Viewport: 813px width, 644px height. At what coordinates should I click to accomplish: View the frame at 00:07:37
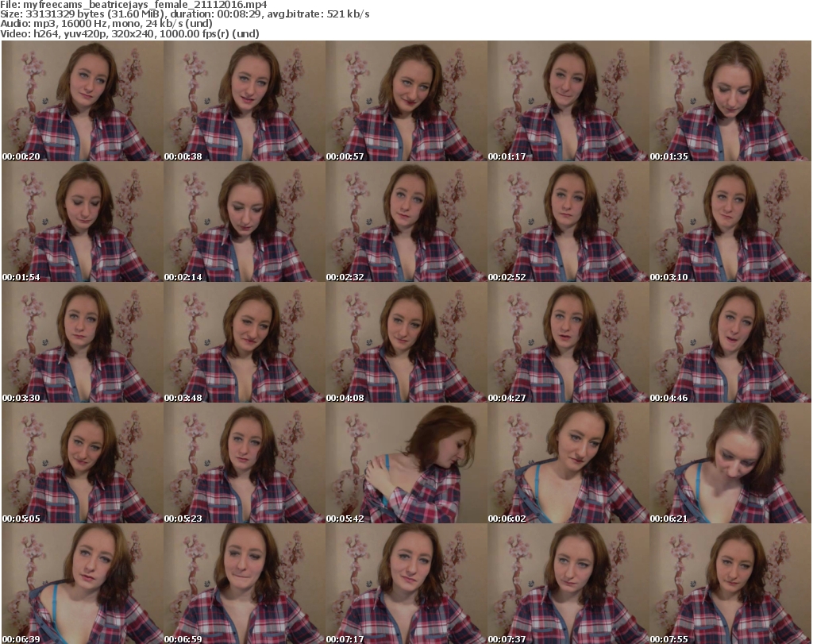(568, 584)
